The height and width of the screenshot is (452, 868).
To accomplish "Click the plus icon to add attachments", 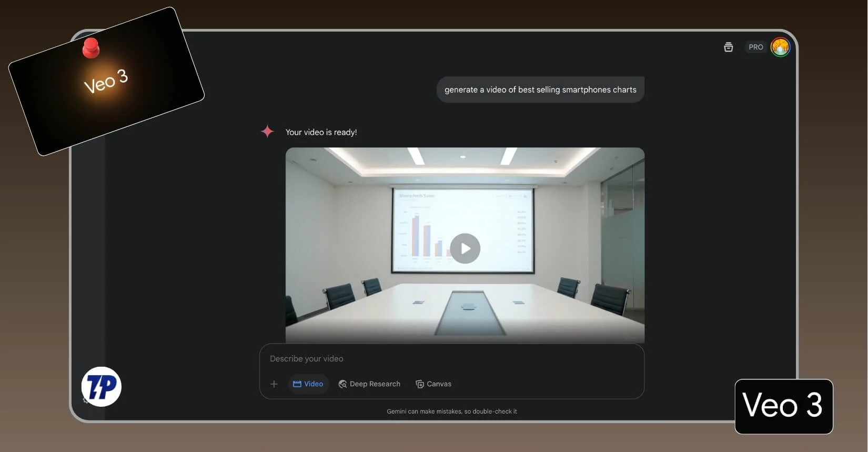I will point(274,384).
